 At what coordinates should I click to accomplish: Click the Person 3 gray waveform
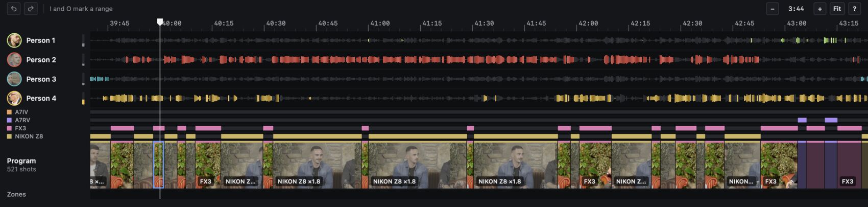479,79
